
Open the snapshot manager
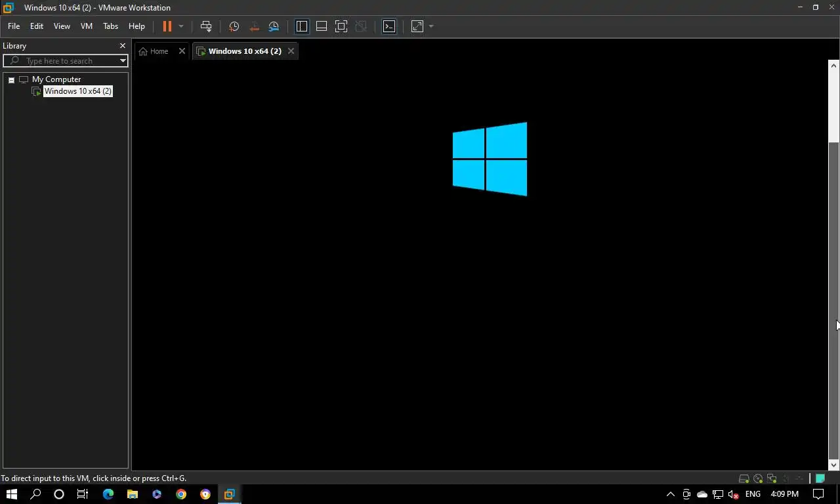click(x=274, y=26)
